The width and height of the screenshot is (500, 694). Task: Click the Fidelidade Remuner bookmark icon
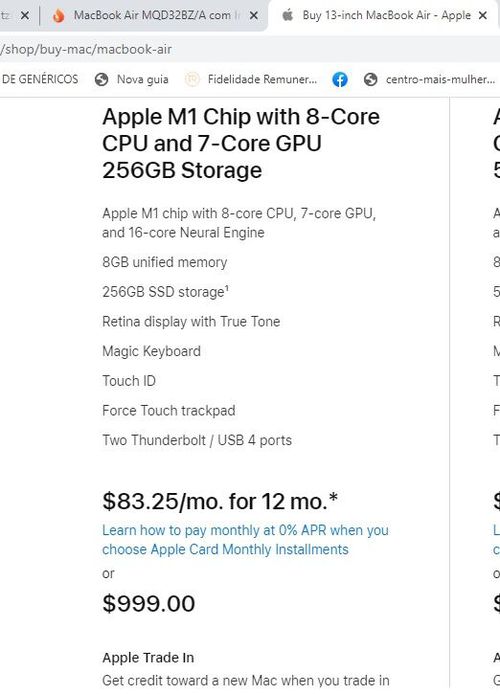[192, 80]
